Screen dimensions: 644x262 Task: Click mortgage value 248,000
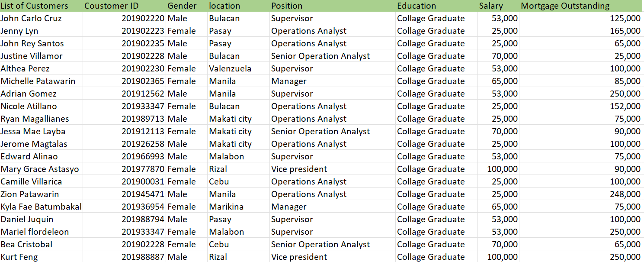click(581, 194)
